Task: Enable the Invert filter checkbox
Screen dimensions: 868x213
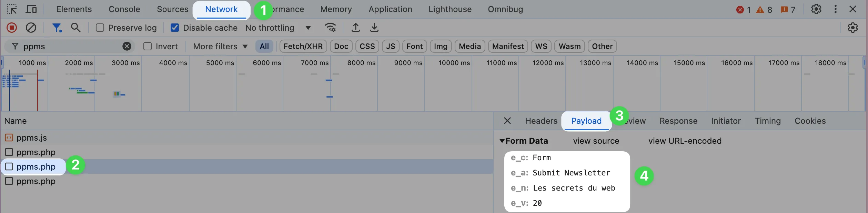Action: [148, 46]
